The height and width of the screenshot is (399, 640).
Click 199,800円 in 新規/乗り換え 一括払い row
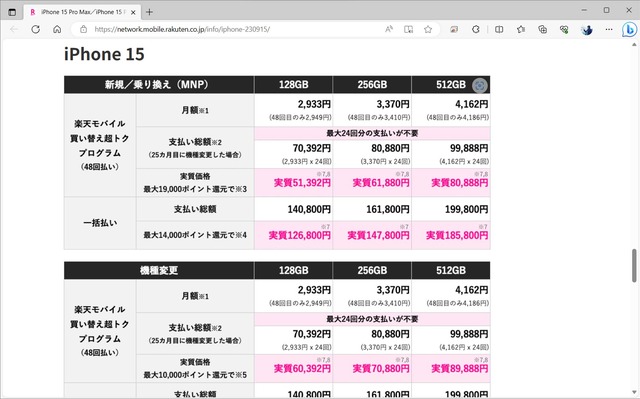pos(467,209)
